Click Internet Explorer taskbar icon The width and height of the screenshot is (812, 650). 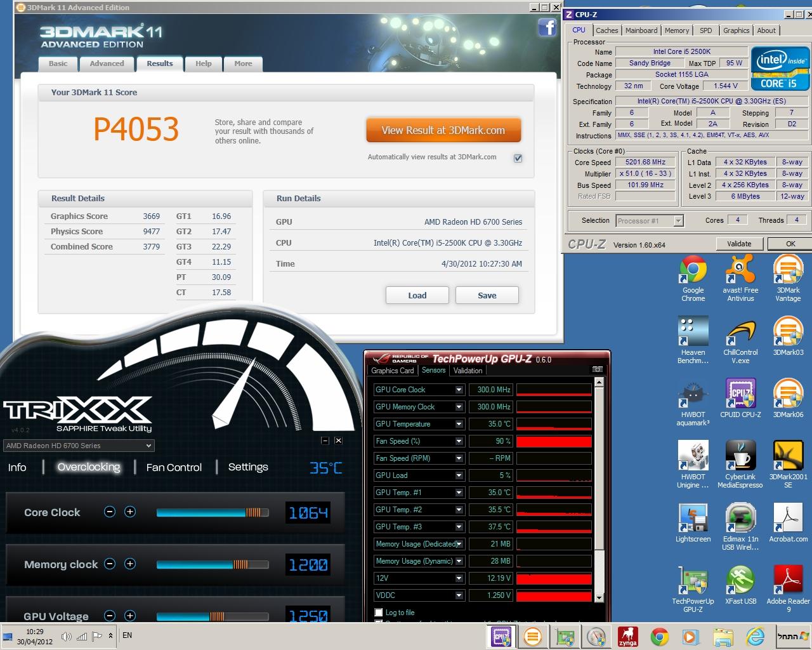click(755, 637)
